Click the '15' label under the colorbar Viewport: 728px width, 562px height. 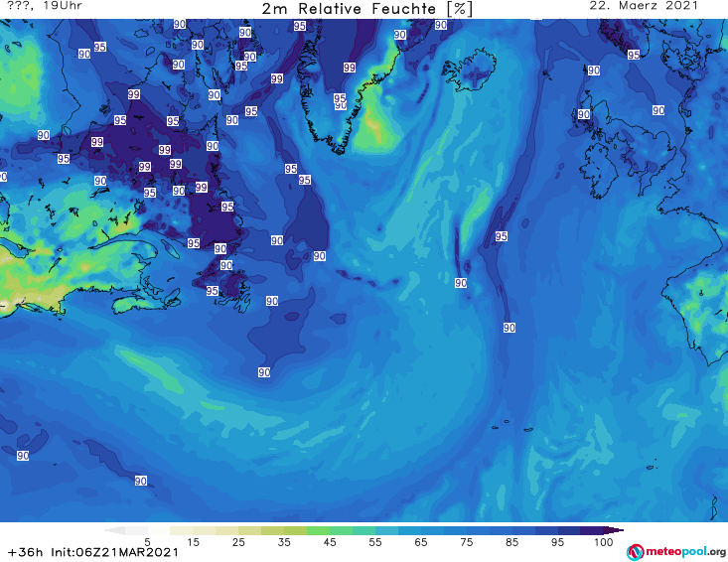(193, 542)
